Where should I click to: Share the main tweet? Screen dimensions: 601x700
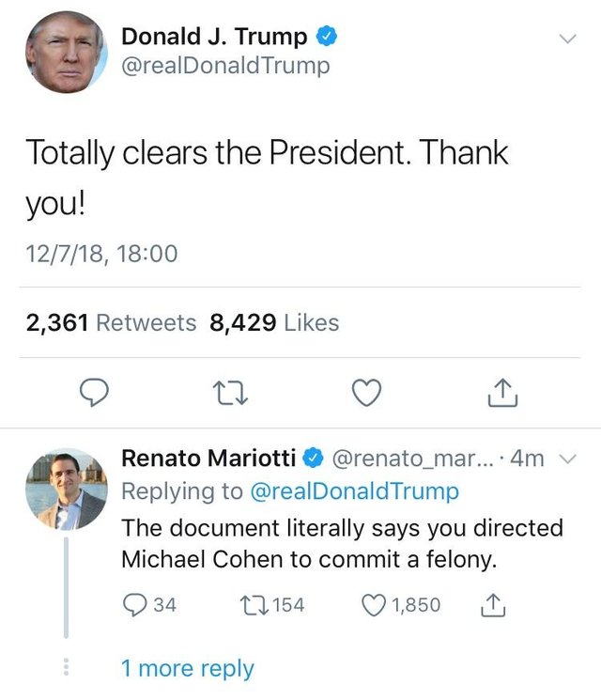coord(502,394)
